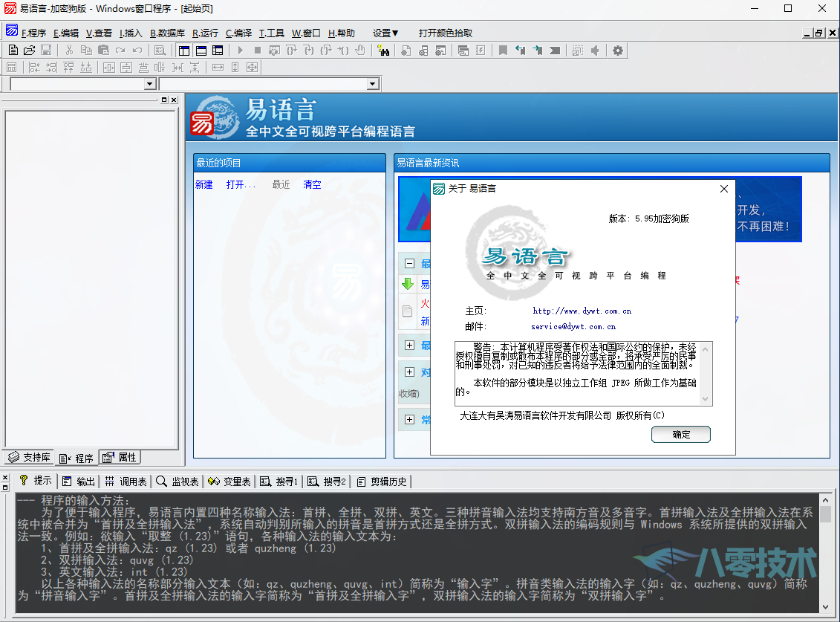Open the E.编辑 menu
The height and width of the screenshot is (622, 840).
(x=66, y=33)
